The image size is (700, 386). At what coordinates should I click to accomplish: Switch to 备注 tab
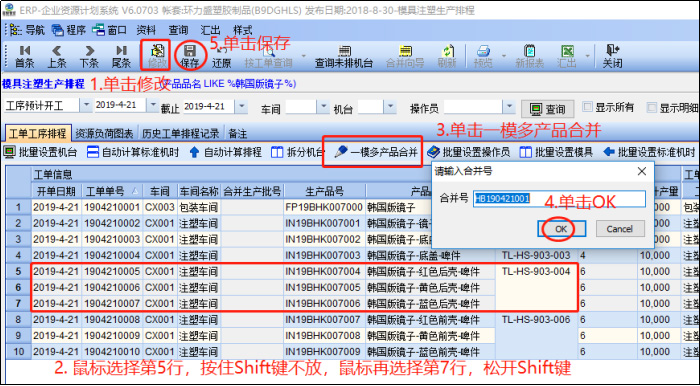coord(237,133)
